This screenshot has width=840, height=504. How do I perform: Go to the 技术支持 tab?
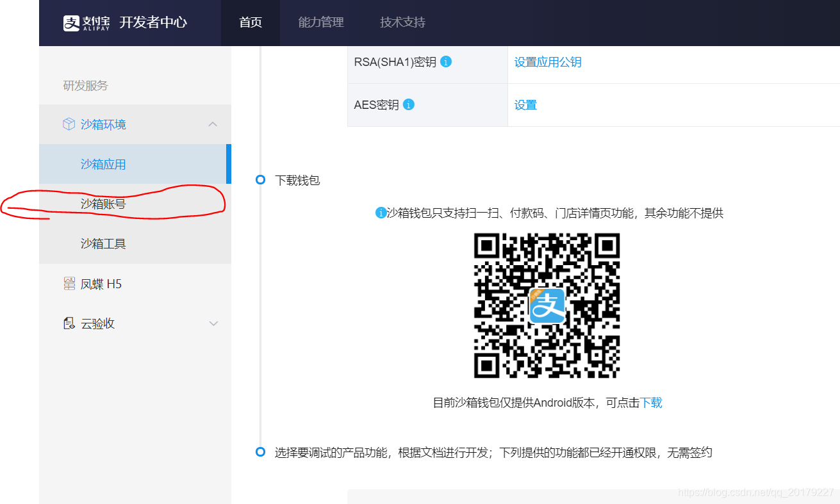pyautogui.click(x=402, y=22)
